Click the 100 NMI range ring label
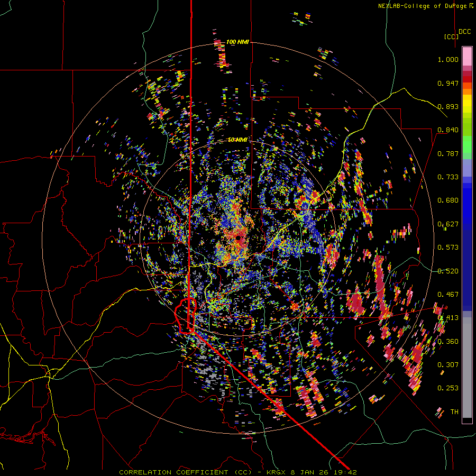The height and width of the screenshot is (476, 476). pyautogui.click(x=237, y=42)
